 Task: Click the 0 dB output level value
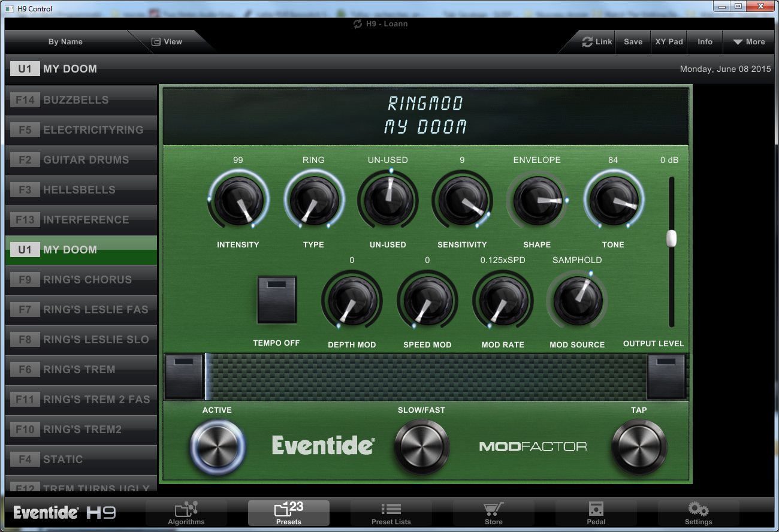669,160
